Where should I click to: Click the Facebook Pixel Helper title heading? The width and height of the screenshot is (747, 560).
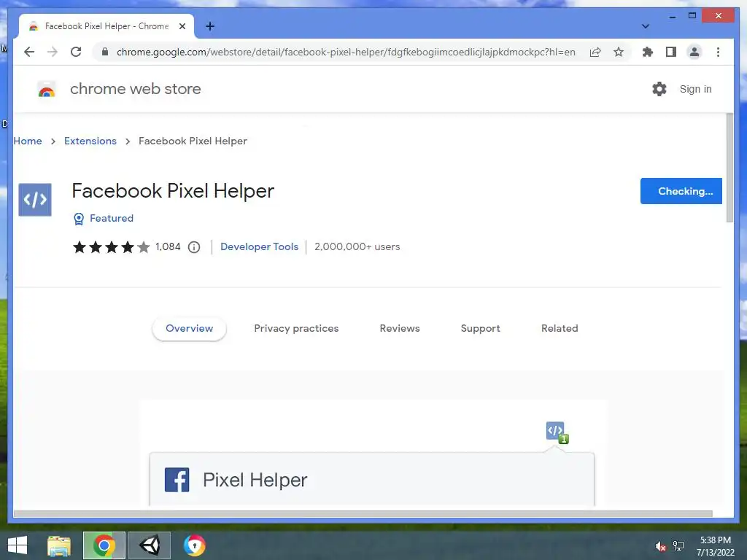pos(173,191)
